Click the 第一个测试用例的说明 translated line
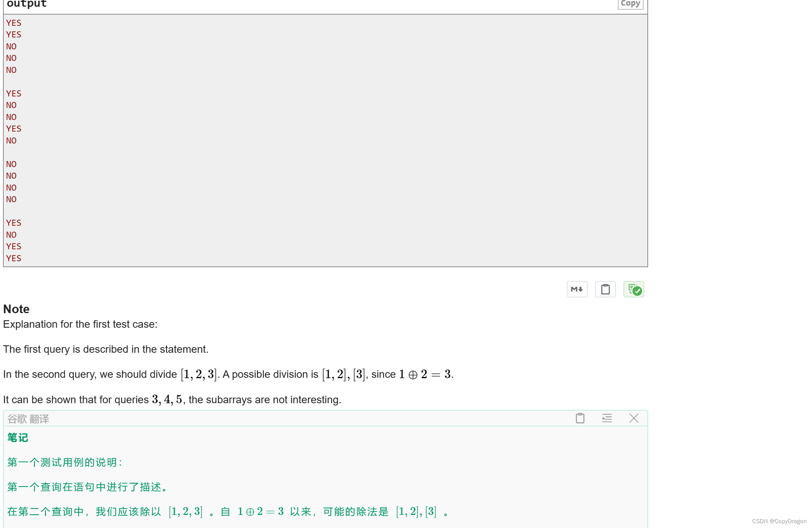This screenshot has width=812, height=528. [65, 462]
